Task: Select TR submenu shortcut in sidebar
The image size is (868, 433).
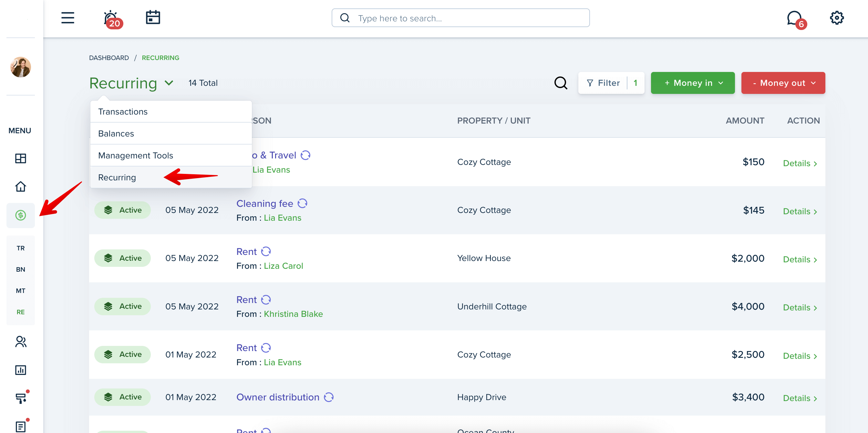Action: (x=21, y=248)
